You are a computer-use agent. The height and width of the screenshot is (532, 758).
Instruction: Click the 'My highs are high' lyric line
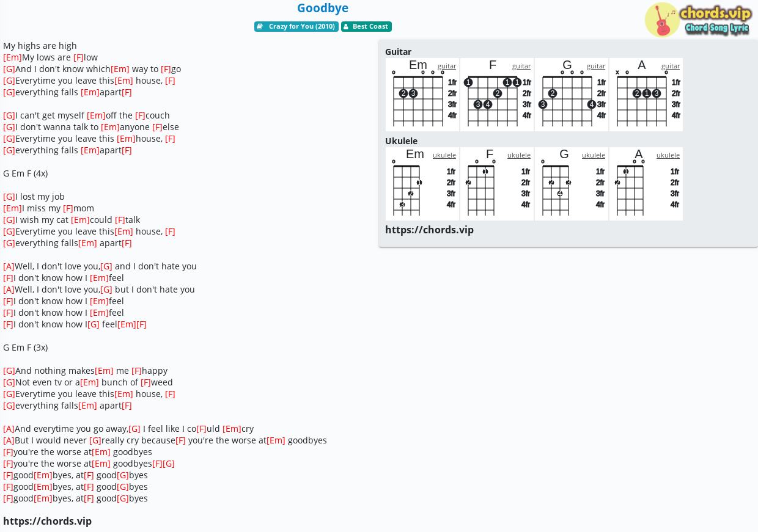point(40,46)
